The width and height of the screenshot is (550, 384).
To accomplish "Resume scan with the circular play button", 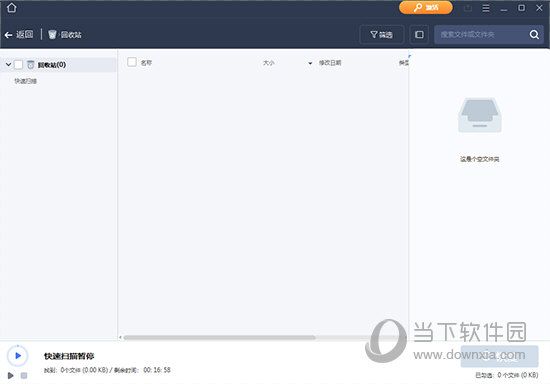I will point(18,356).
